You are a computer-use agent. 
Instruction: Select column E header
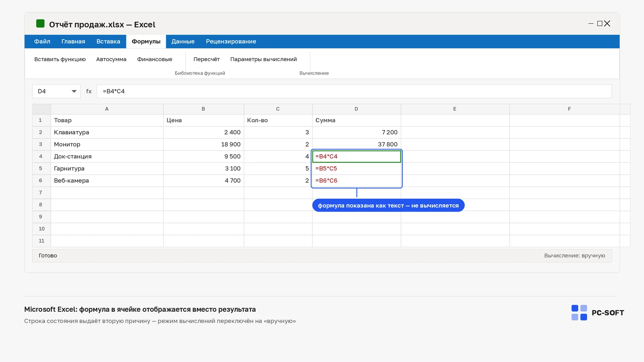coord(455,109)
